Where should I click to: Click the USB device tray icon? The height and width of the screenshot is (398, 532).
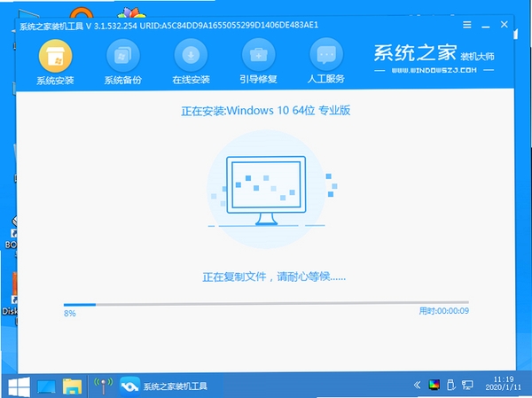[451, 385]
